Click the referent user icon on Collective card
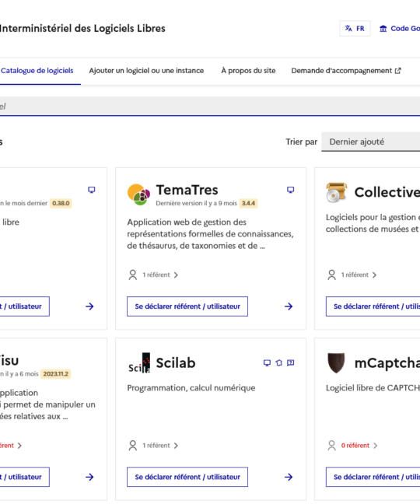This screenshot has height=504, width=420. tap(331, 275)
